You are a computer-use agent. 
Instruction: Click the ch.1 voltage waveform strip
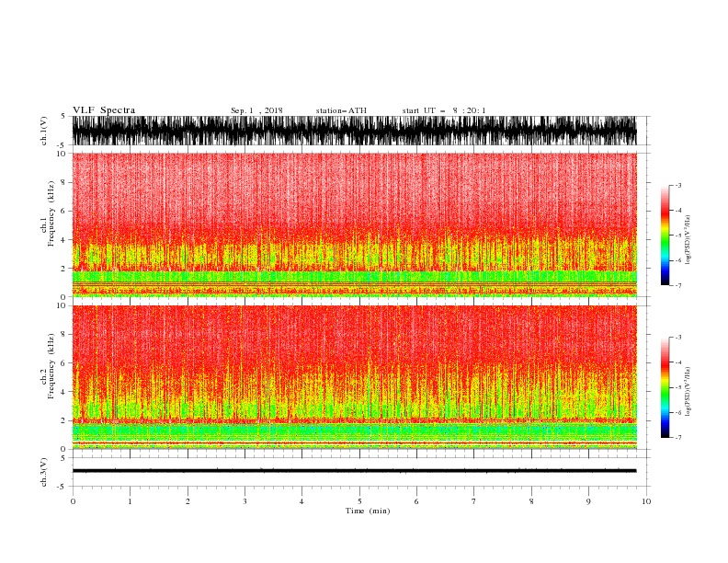tap(355, 131)
